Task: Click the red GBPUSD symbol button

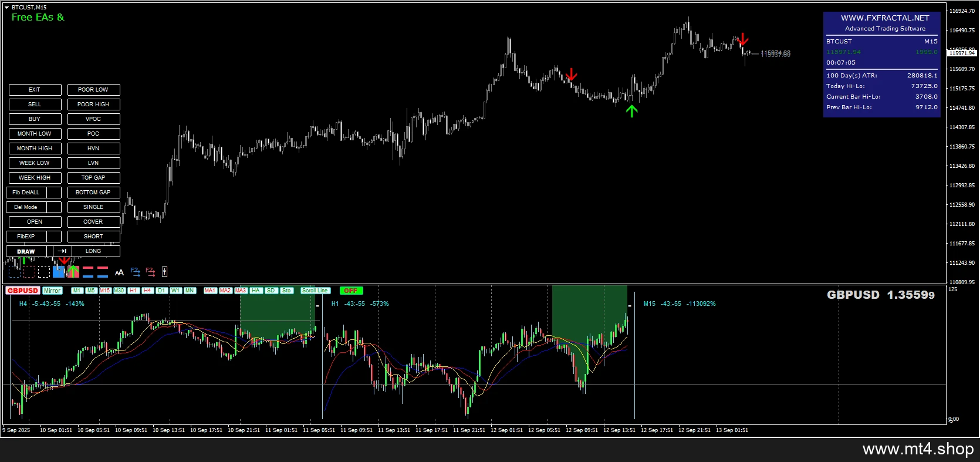Action: [x=23, y=291]
